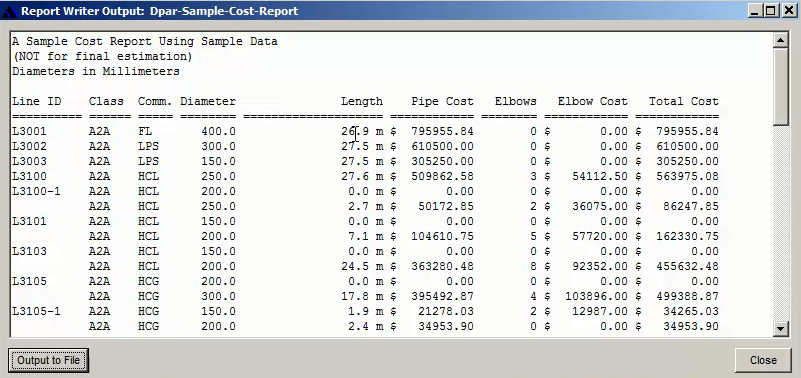Click the Elbow Cost value 103896.00

[596, 296]
